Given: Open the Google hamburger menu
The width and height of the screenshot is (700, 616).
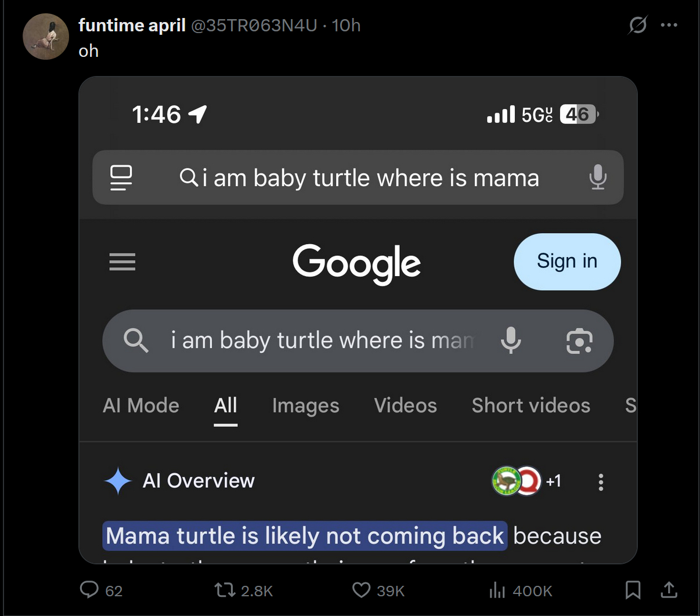Looking at the screenshot, I should coord(122,262).
